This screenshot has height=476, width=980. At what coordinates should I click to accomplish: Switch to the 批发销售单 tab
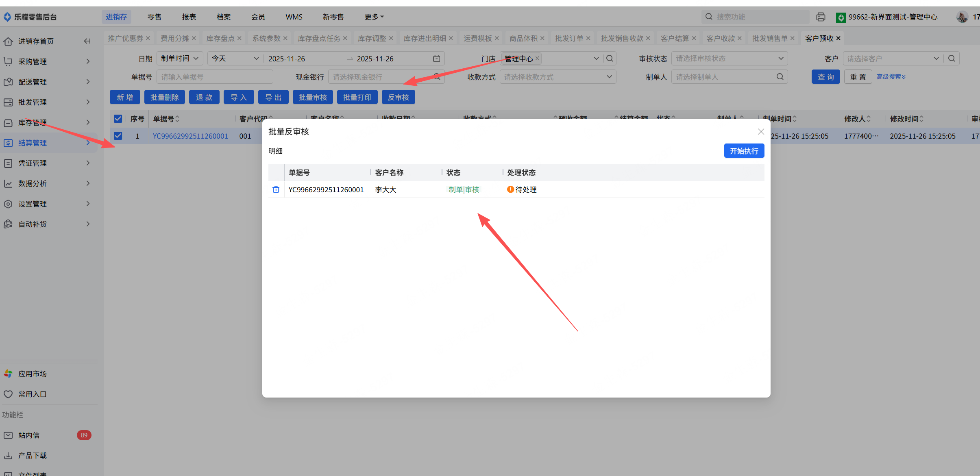click(x=769, y=38)
